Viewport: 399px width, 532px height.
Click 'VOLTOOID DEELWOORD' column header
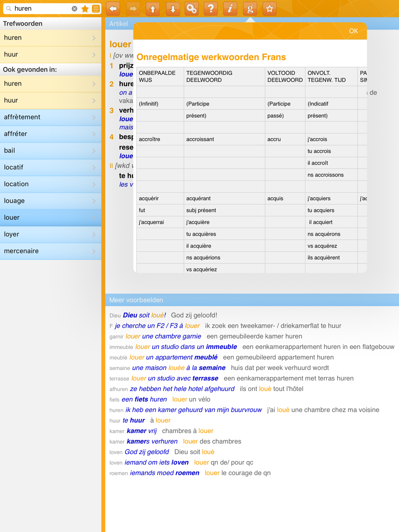[285, 77]
